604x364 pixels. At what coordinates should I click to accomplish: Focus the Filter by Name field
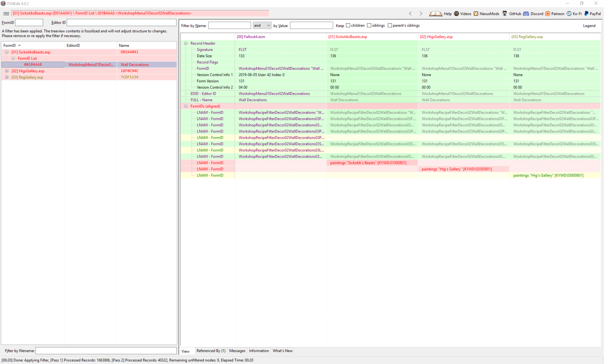coord(229,25)
